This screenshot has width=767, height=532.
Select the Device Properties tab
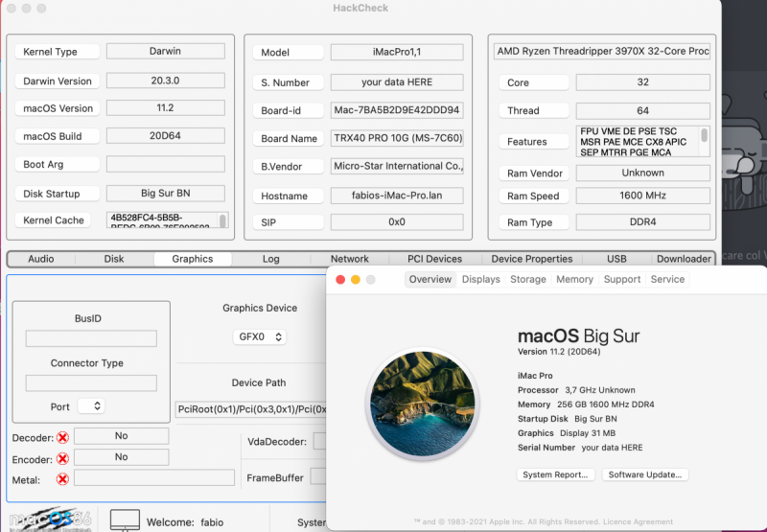tap(532, 259)
